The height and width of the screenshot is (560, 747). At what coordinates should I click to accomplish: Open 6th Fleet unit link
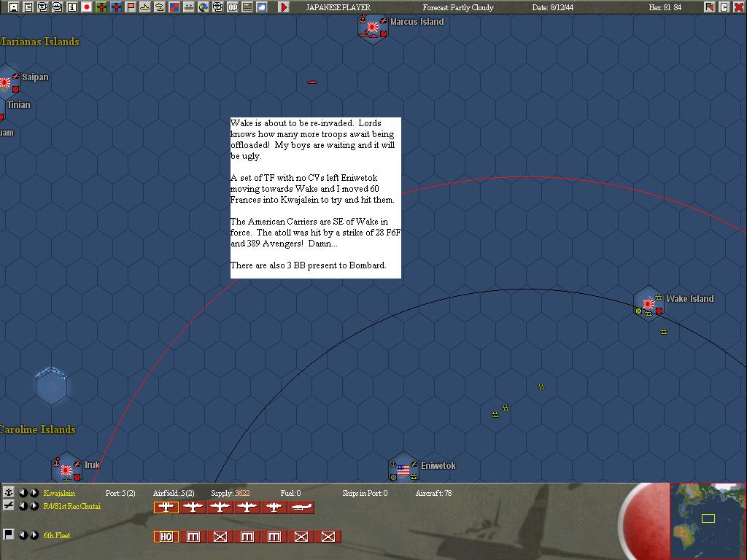pos(57,535)
